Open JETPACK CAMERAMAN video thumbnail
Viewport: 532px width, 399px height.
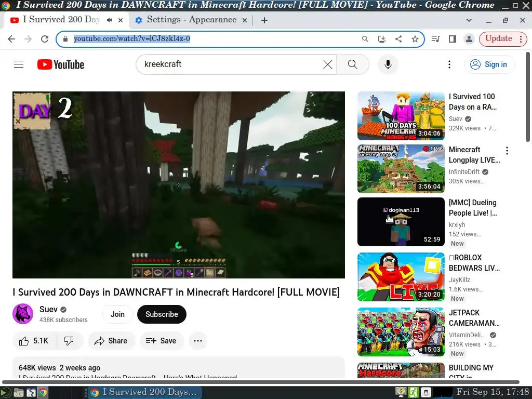point(401,332)
